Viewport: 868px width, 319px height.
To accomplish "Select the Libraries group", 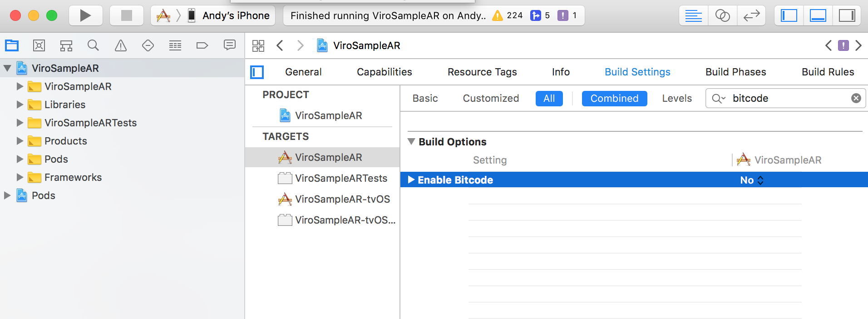I will [65, 105].
